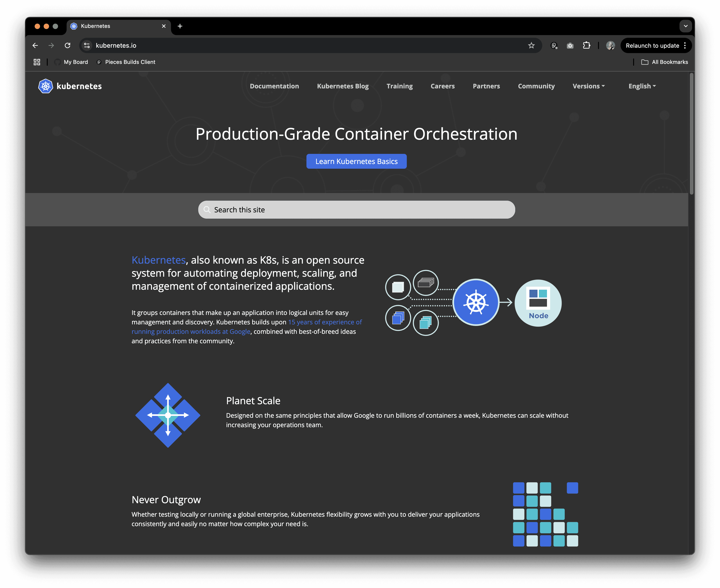Open the password manager extension icon

(x=554, y=45)
